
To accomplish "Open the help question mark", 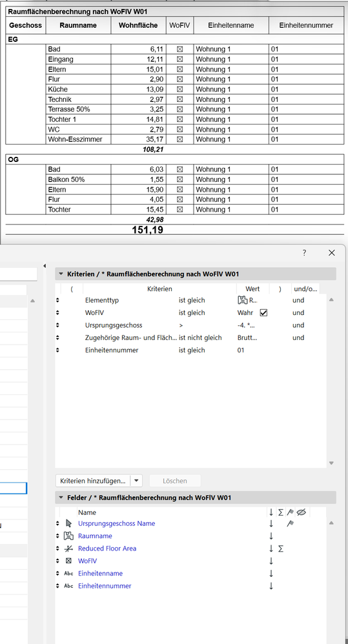I will click(x=304, y=253).
